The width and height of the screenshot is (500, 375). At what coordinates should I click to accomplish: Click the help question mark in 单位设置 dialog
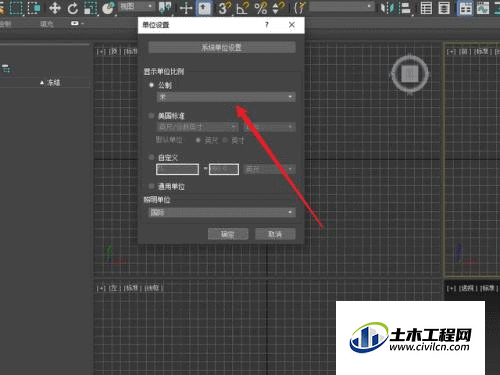tap(266, 25)
